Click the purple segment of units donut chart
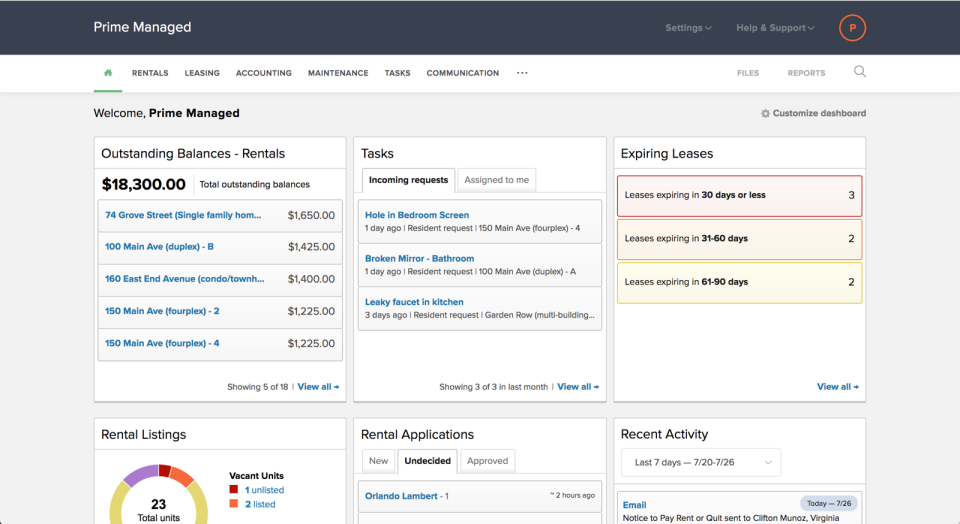 click(x=139, y=474)
